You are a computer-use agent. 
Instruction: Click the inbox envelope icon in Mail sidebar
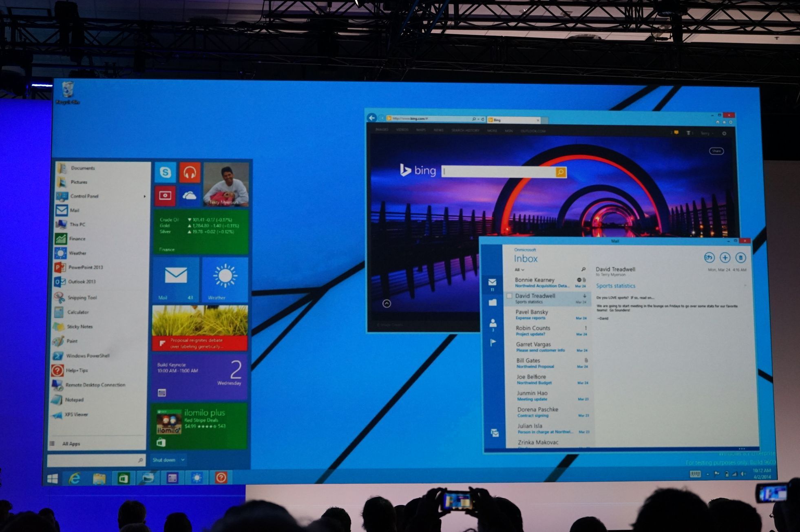pyautogui.click(x=492, y=282)
